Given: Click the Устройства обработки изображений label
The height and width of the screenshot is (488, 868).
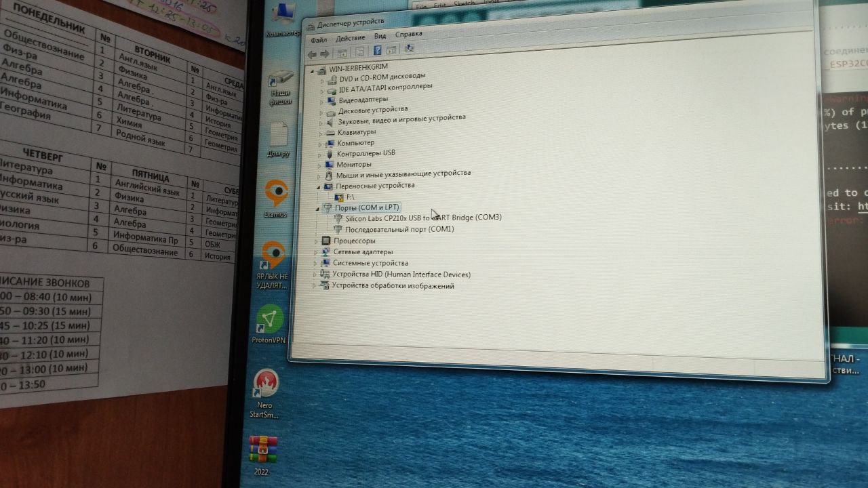Looking at the screenshot, I should coord(393,286).
